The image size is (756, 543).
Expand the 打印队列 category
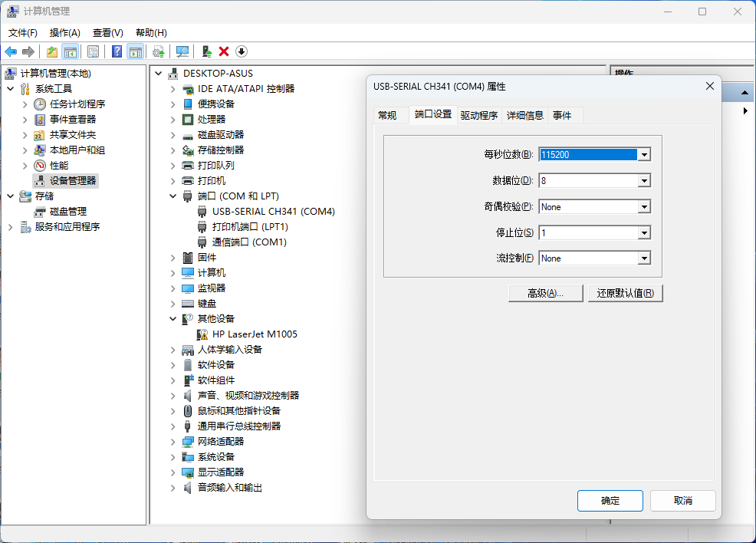coord(173,166)
